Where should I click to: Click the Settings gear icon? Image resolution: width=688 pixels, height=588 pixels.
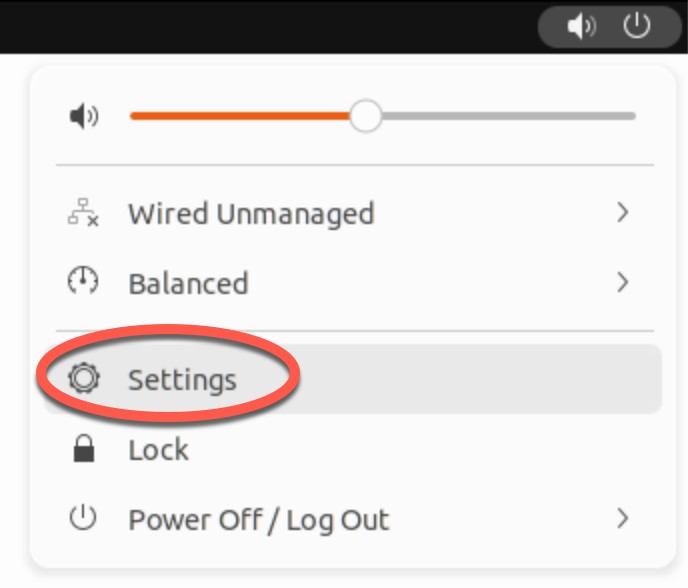(x=84, y=378)
